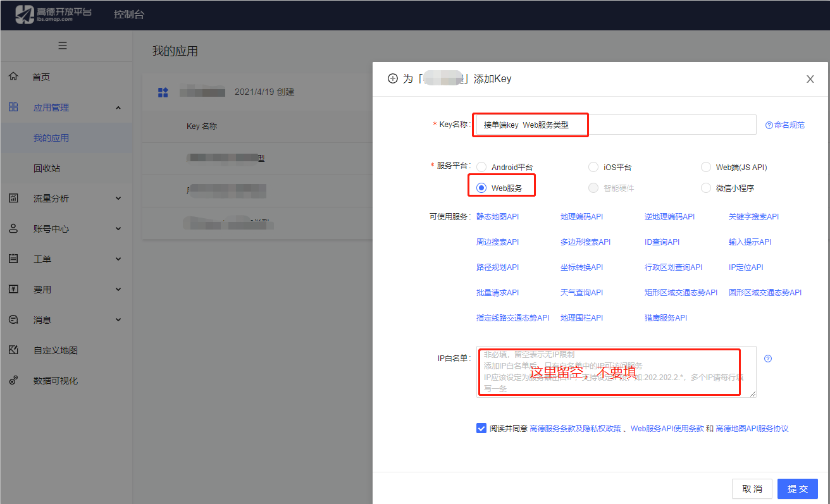Click the hamburger menu collapse icon

pyautogui.click(x=63, y=46)
